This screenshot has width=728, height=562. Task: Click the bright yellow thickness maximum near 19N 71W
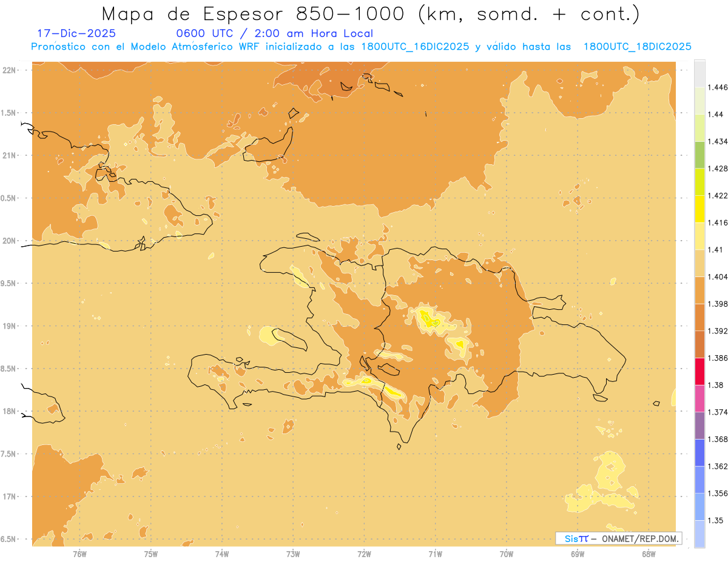(x=431, y=319)
